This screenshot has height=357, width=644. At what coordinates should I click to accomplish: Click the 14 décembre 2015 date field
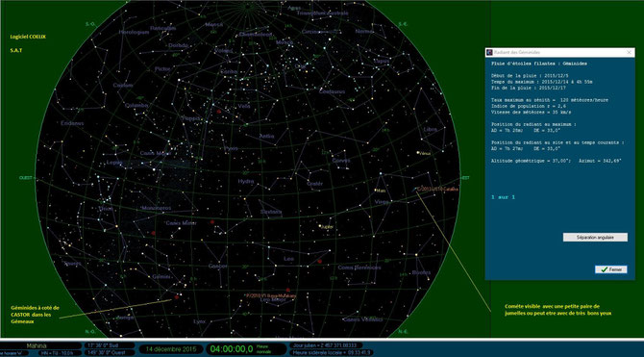[171, 349]
